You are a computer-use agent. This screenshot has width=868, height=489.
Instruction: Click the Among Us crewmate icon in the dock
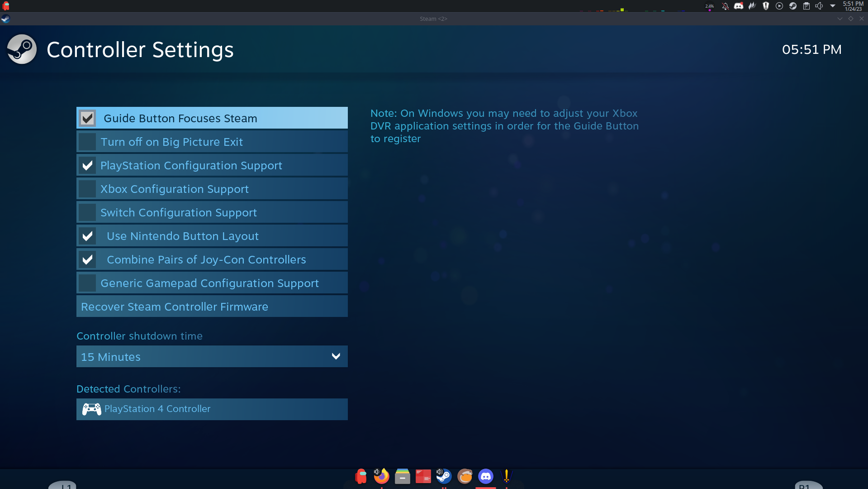pos(361,476)
